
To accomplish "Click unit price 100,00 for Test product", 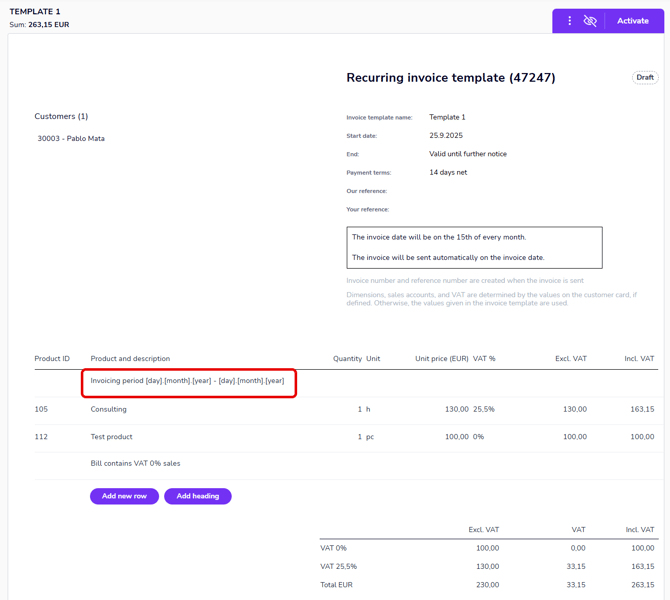I will pos(457,437).
